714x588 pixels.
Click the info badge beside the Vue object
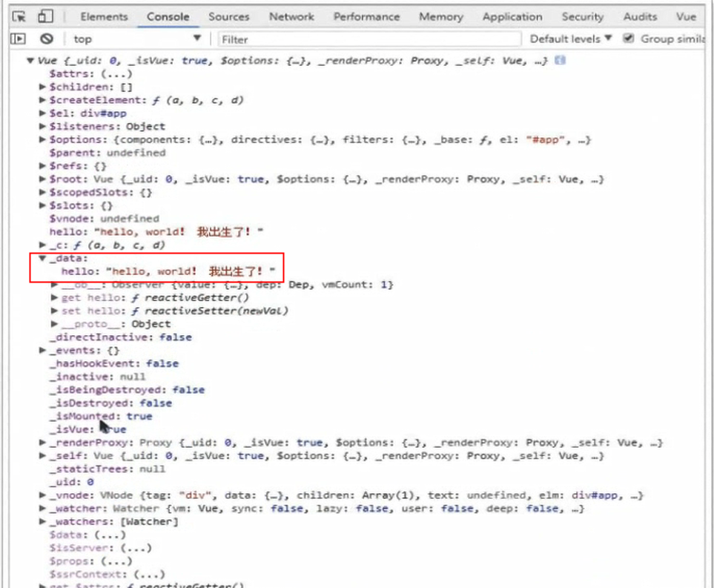pos(560,60)
